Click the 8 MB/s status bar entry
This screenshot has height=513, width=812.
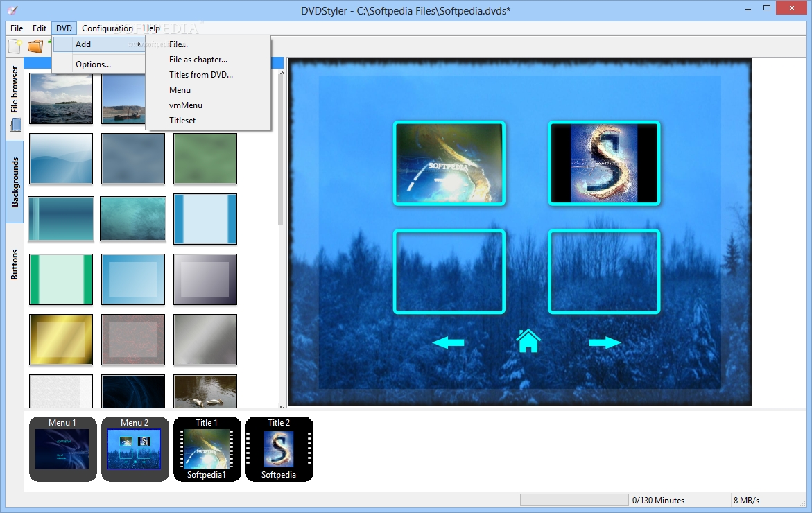click(x=746, y=500)
